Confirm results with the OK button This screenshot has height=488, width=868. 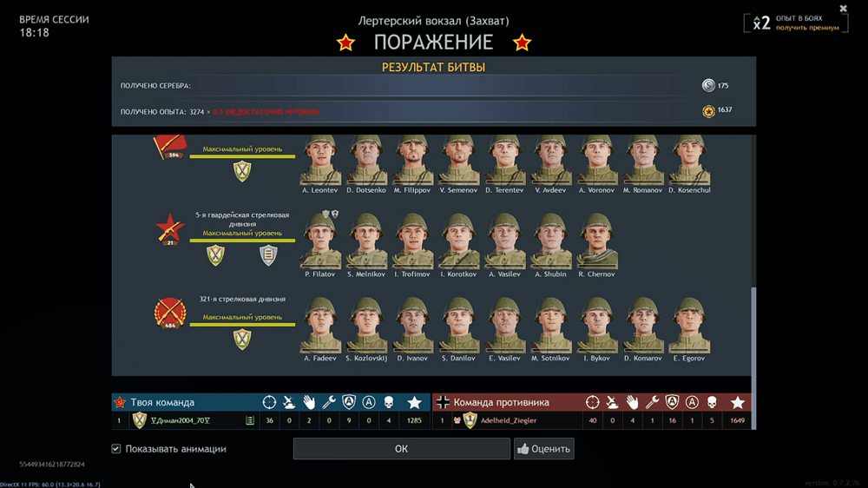tap(401, 449)
